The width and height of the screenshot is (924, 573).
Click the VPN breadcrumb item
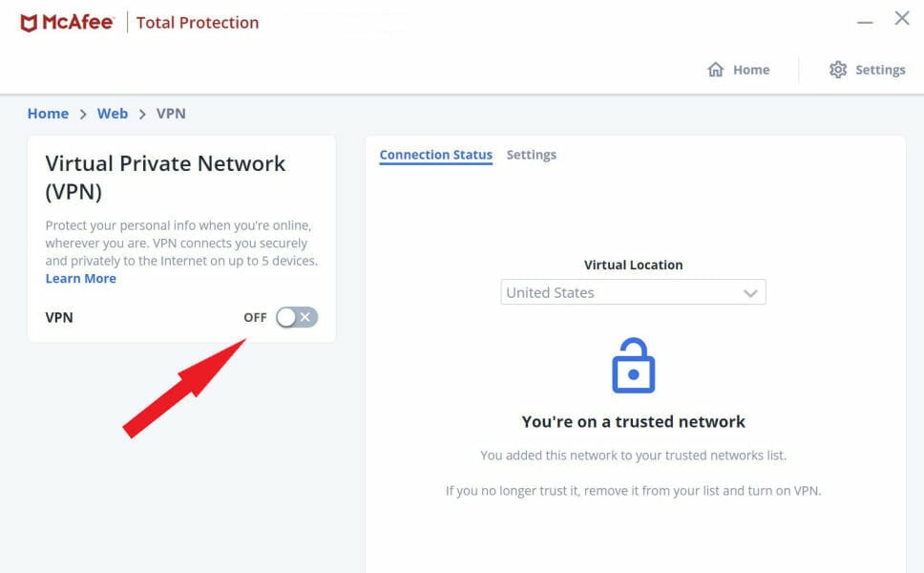click(x=171, y=114)
